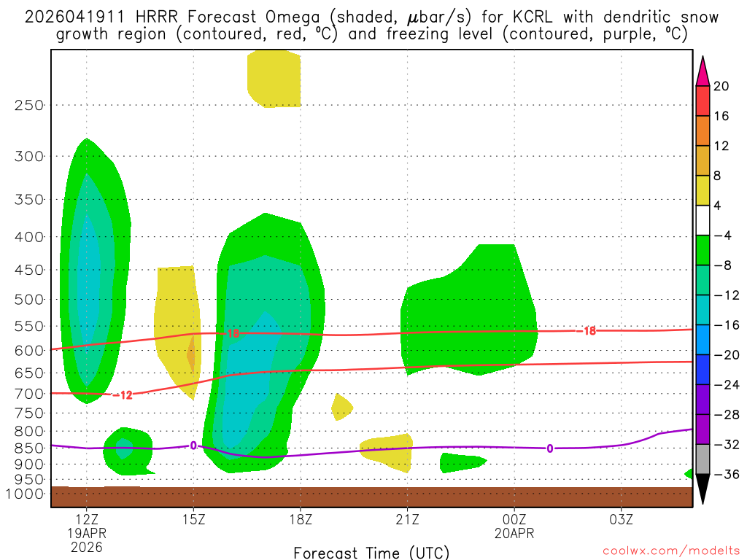Image resolution: width=747 pixels, height=560 pixels.
Task: Click the 850 pressure level label
Action: [29, 448]
